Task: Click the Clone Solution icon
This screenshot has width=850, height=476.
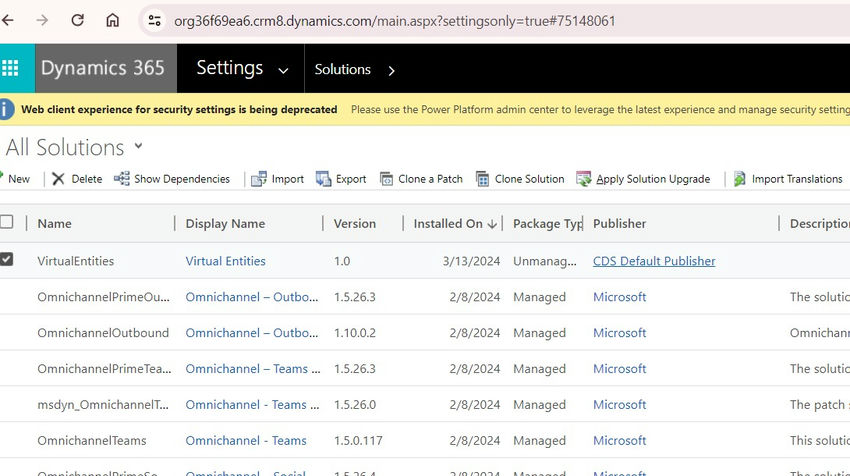Action: 483,179
